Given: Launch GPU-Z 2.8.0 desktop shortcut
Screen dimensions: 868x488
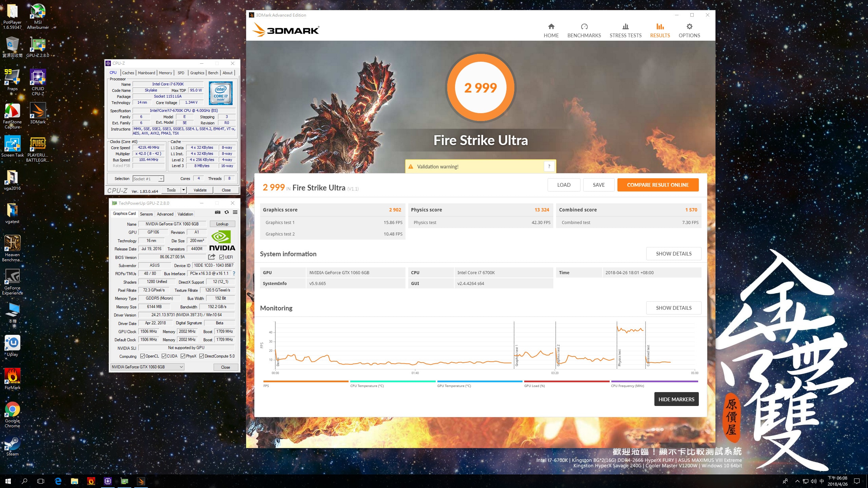Looking at the screenshot, I should coord(38,47).
